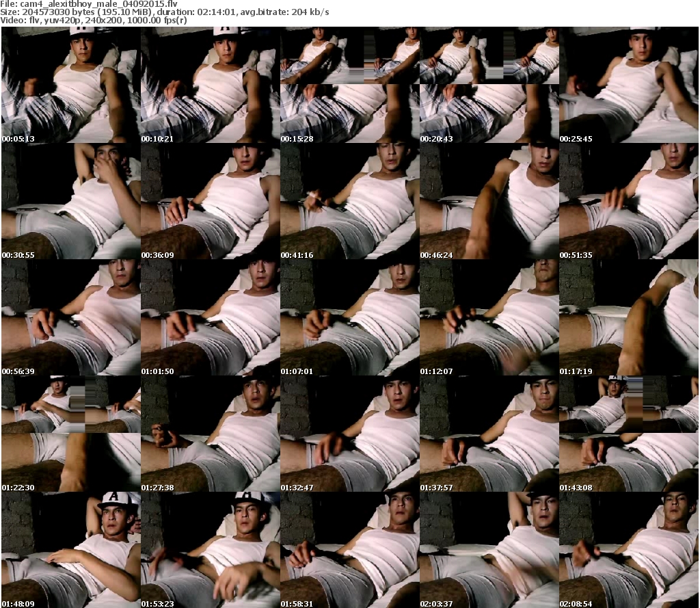Choose the 00:25:45 preview frame
The width and height of the screenshot is (700, 608).
(629, 85)
